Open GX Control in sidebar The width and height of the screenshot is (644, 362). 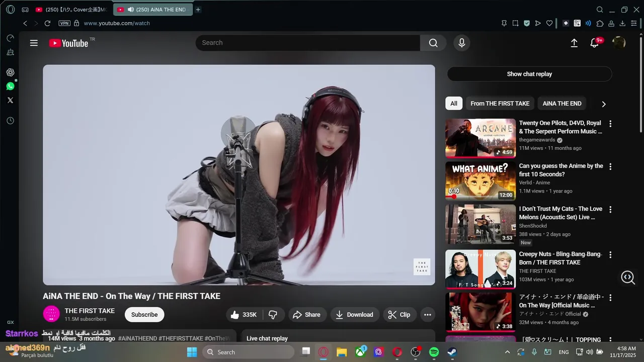click(x=10, y=38)
